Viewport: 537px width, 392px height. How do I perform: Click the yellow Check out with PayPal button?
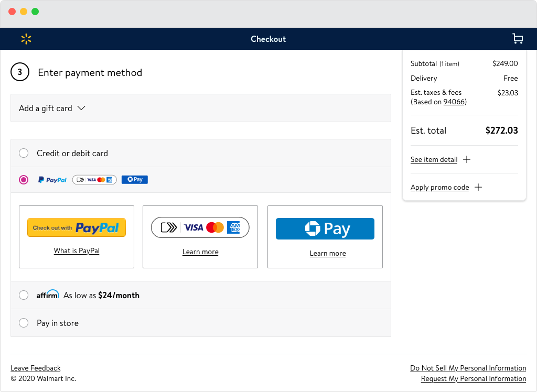[77, 227]
